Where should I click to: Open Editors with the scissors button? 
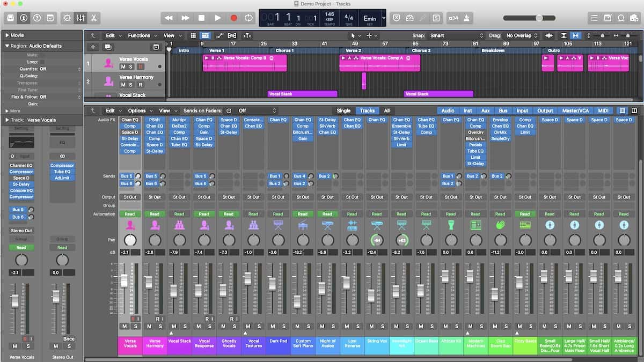click(93, 18)
